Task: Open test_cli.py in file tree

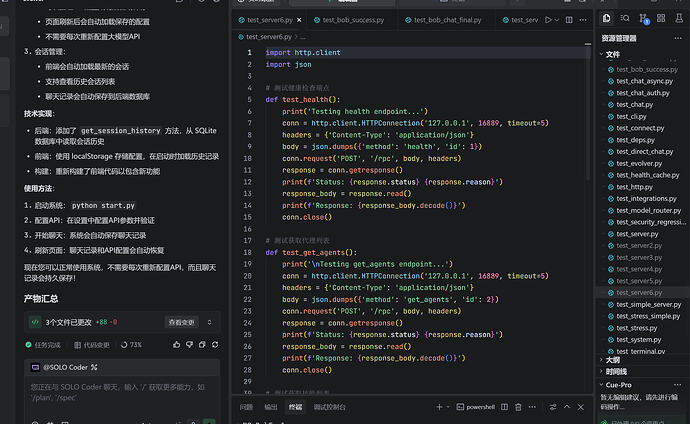Action: [x=631, y=117]
